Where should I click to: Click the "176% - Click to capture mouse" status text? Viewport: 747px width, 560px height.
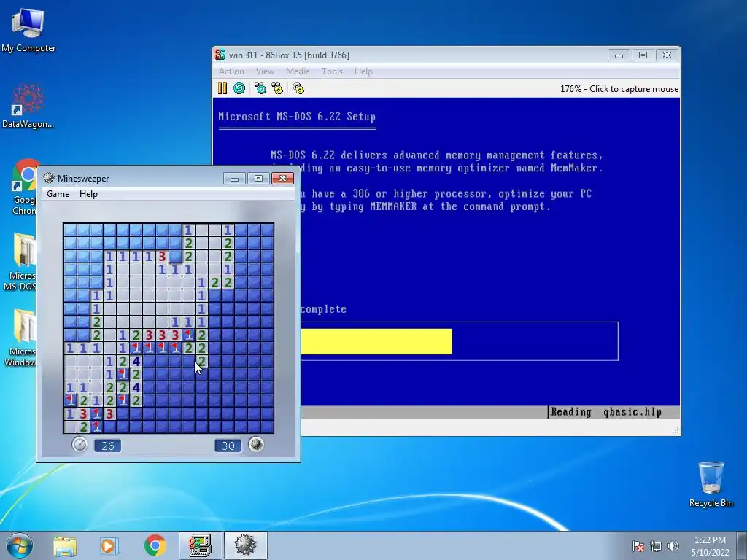click(x=619, y=89)
